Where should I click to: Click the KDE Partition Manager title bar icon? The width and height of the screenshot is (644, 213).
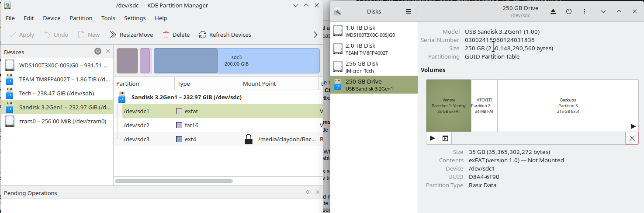tap(7, 6)
